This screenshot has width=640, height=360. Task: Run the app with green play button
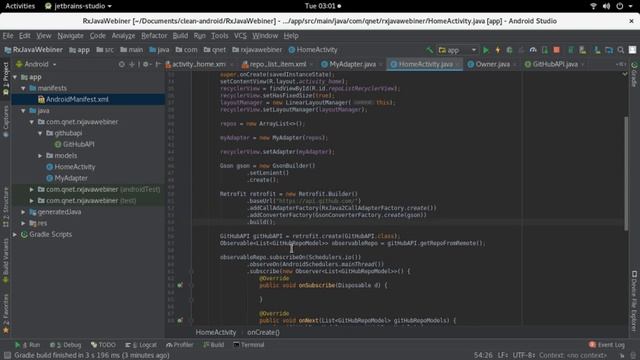click(486, 50)
